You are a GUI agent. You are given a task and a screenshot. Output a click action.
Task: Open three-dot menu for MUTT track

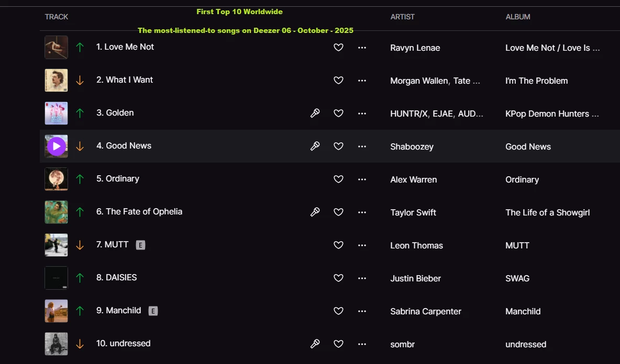[362, 245]
